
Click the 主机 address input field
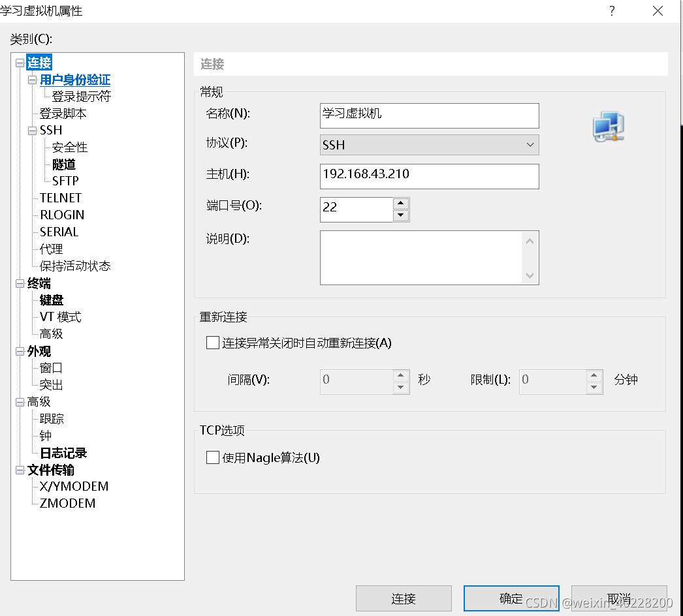(429, 176)
